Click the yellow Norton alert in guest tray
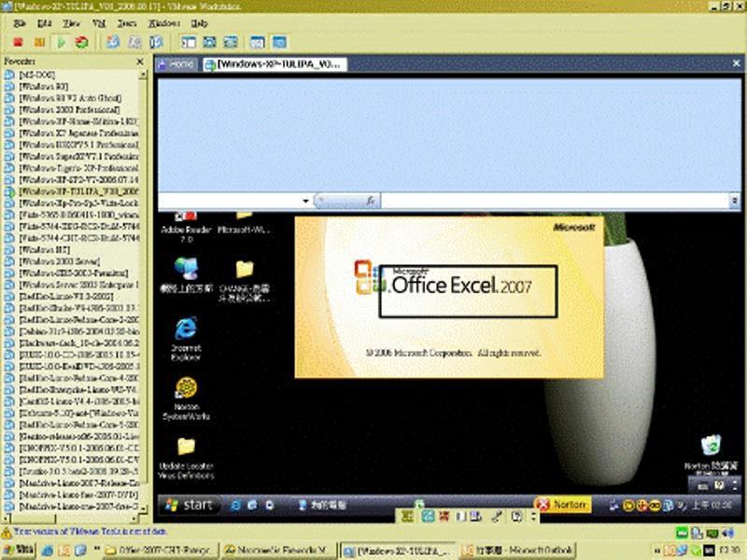 (x=563, y=504)
